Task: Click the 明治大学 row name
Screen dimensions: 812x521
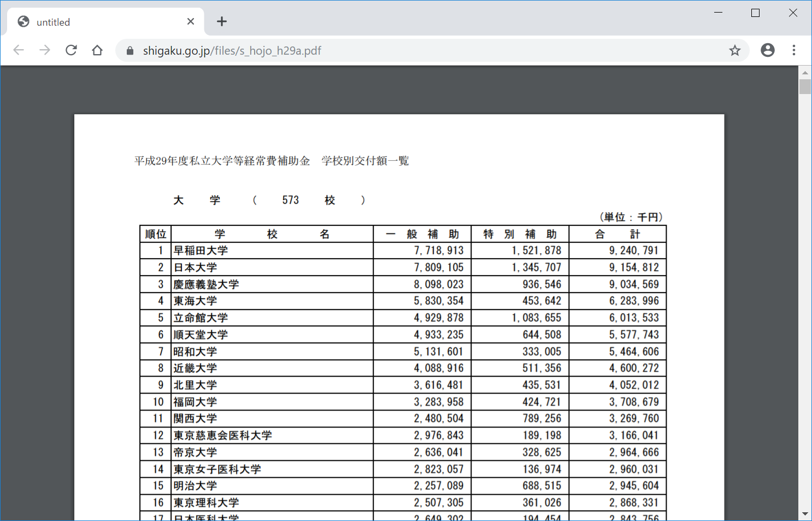Action: click(x=195, y=485)
